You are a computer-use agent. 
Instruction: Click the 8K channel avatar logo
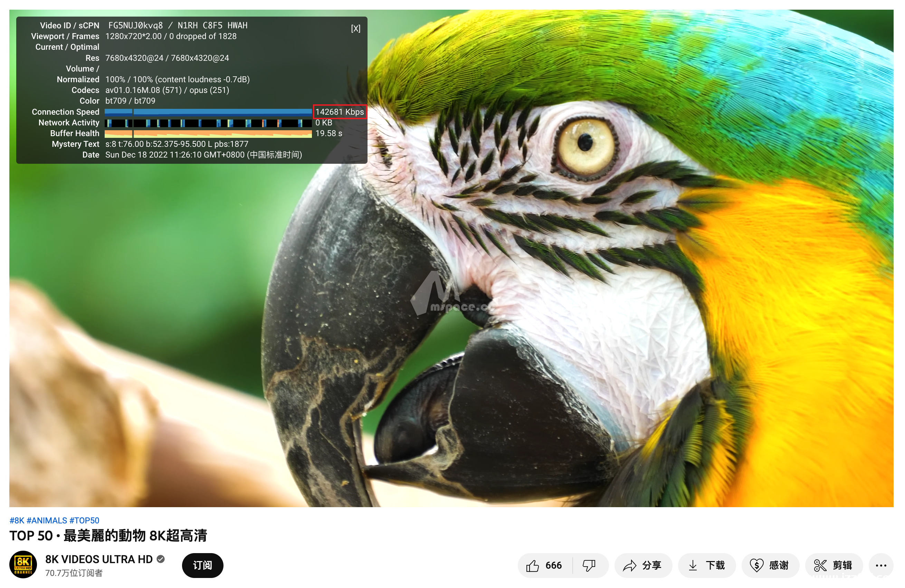tap(23, 565)
